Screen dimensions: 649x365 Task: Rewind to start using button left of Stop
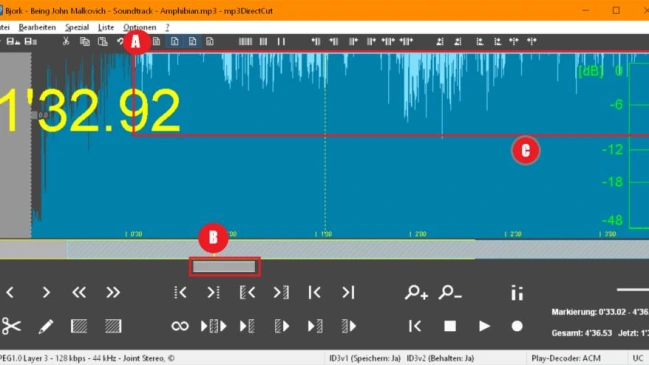coord(415,326)
